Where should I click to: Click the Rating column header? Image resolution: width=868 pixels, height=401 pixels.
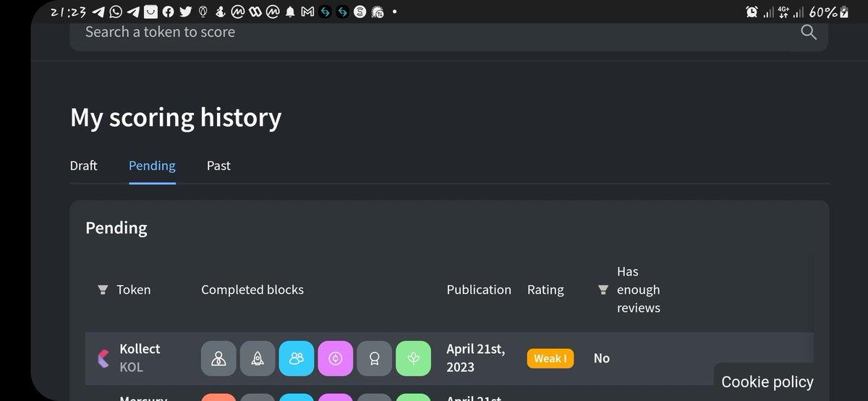tap(545, 290)
